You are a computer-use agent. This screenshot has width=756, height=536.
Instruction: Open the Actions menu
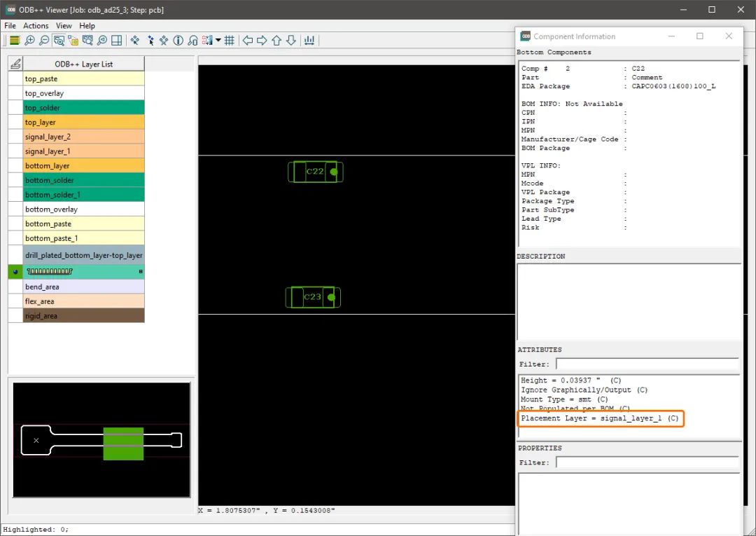pyautogui.click(x=36, y=26)
